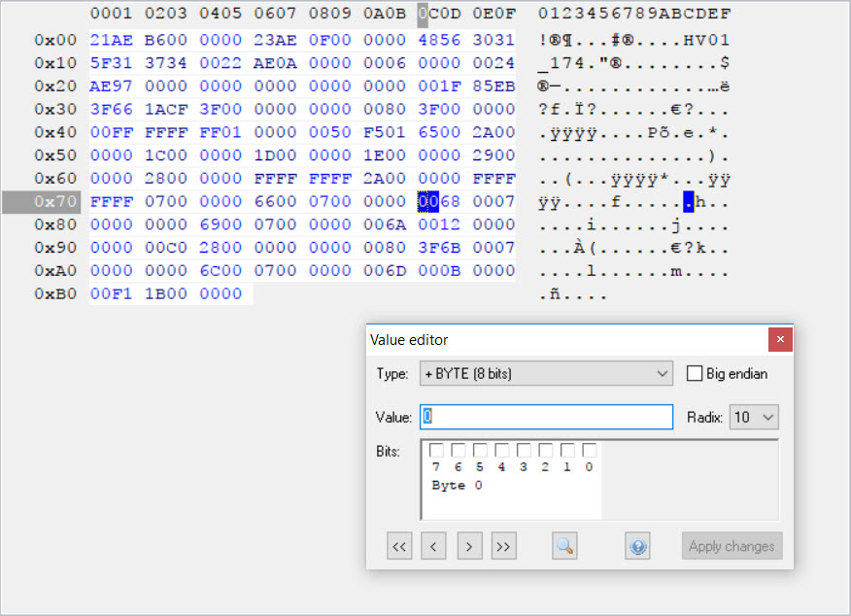This screenshot has width=851, height=616.
Task: Open help via the question mark icon
Action: coord(638,546)
